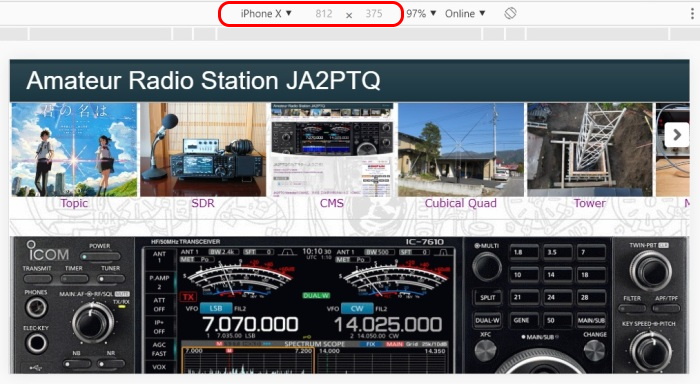
Task: Click the MAIN AF RF/SQL knob
Action: (92, 322)
